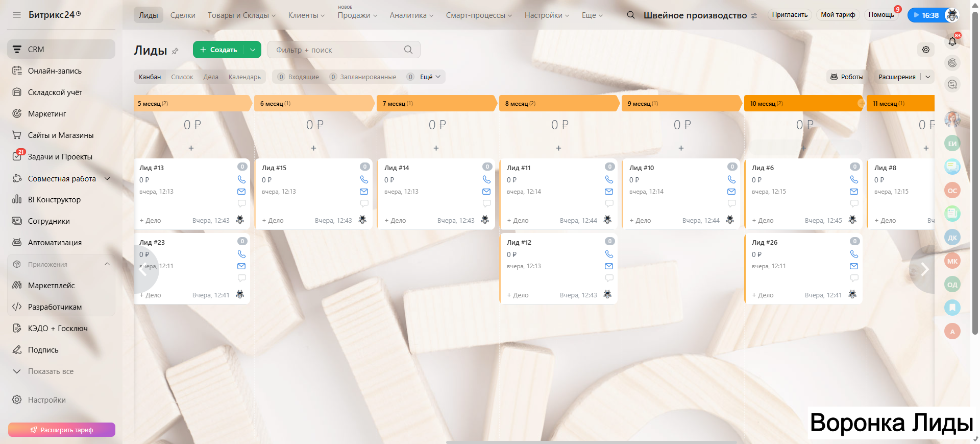Expand Совместная работа in sidebar

(107, 178)
